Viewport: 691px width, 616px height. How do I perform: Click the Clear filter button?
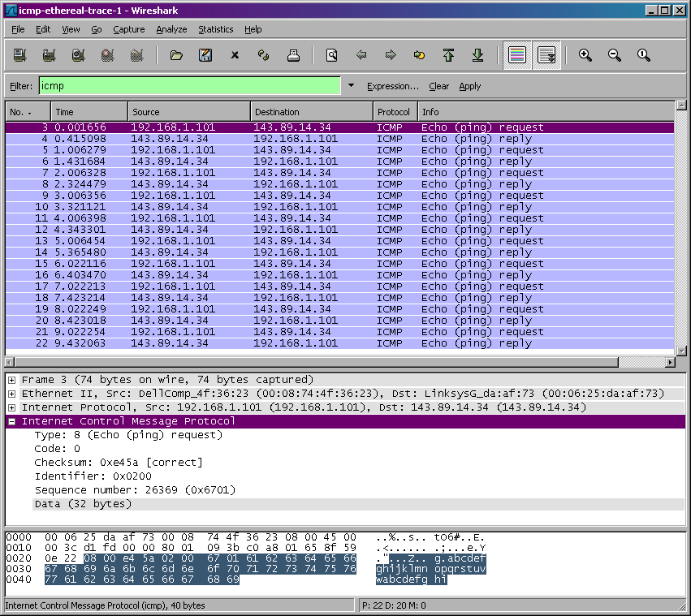pyautogui.click(x=439, y=86)
